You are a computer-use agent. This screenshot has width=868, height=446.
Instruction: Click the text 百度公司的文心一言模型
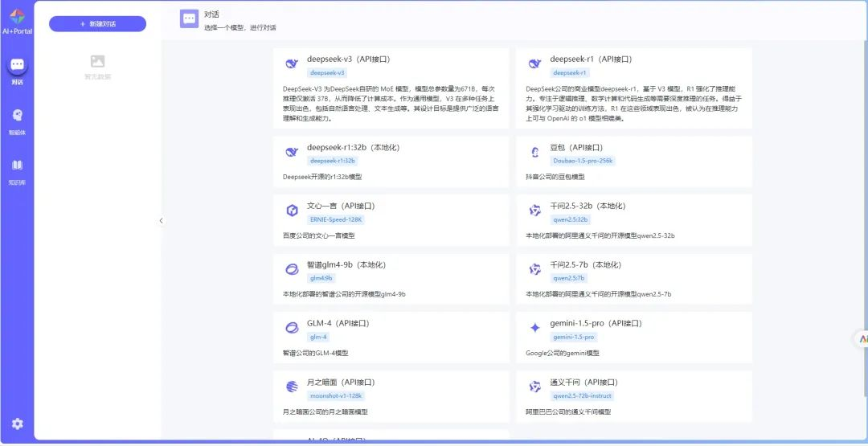click(318, 235)
